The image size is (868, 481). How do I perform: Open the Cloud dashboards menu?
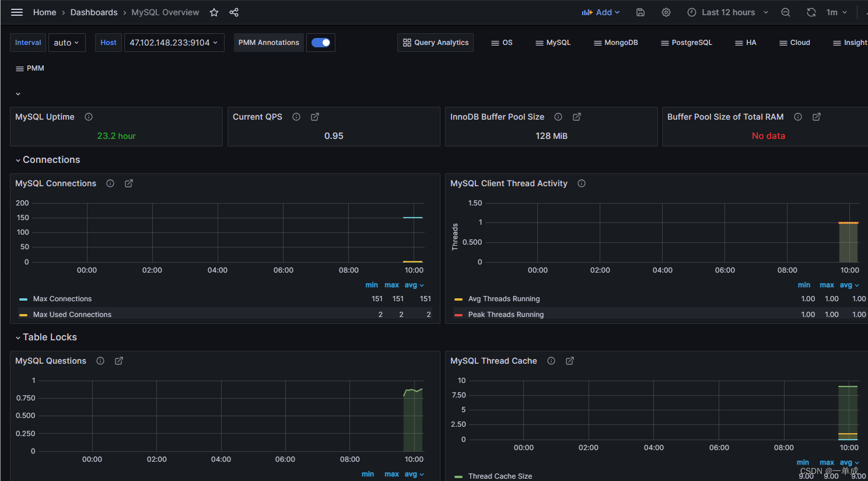(x=794, y=43)
